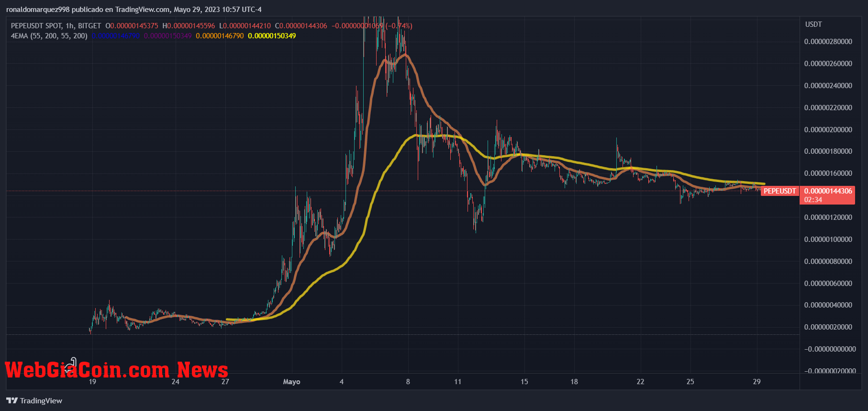This screenshot has height=411, width=868.
Task: Click the date label 27 on time axis
Action: click(225, 382)
